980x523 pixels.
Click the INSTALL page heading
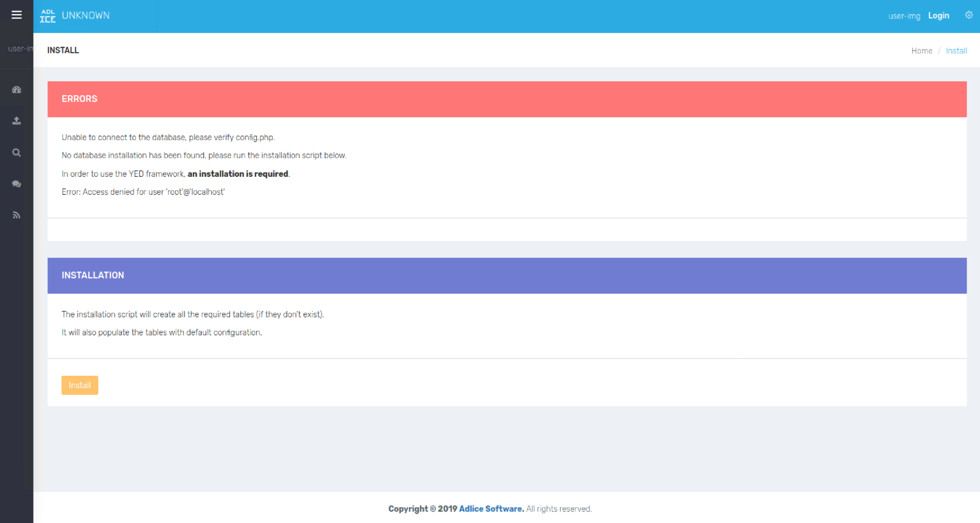tap(63, 50)
